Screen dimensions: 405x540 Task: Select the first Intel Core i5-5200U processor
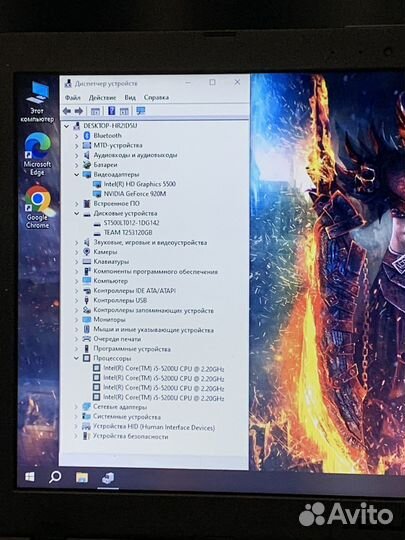click(164, 369)
